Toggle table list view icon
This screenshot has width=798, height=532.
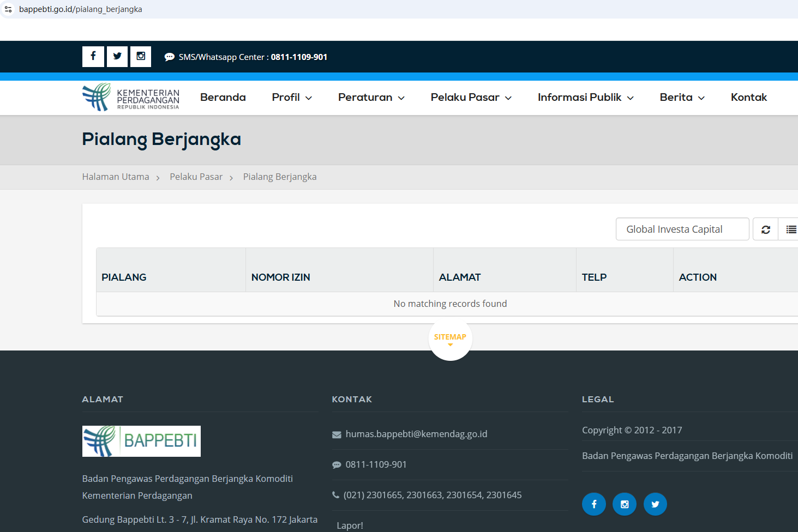pyautogui.click(x=790, y=229)
